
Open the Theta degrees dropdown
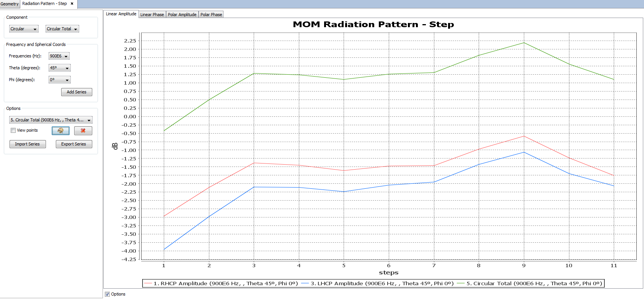click(x=60, y=68)
